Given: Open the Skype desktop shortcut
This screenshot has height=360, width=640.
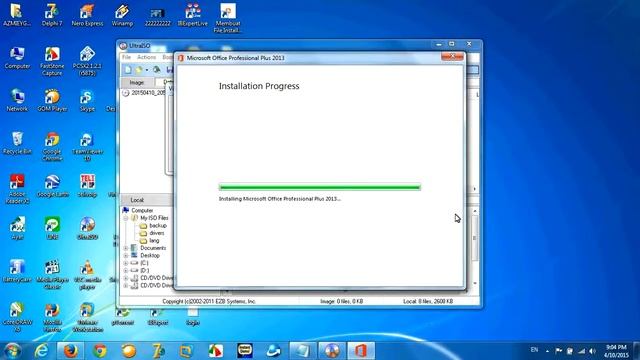Looking at the screenshot, I should click(87, 100).
